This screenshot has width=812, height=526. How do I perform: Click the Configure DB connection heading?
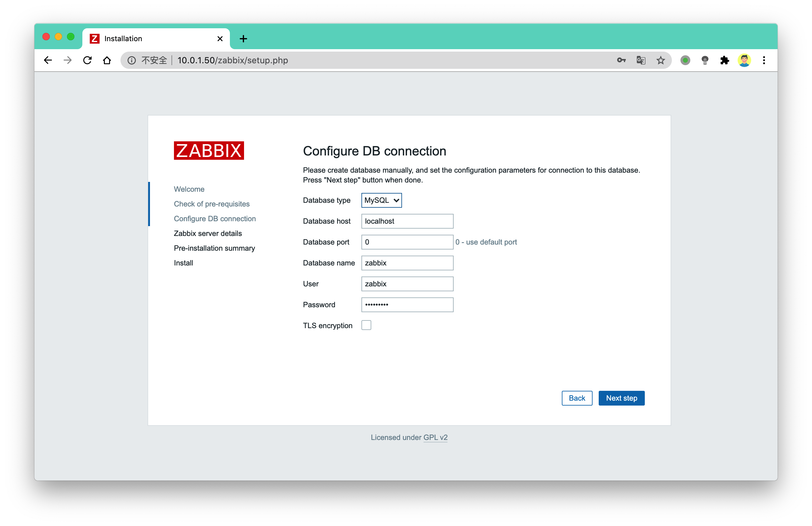[375, 151]
